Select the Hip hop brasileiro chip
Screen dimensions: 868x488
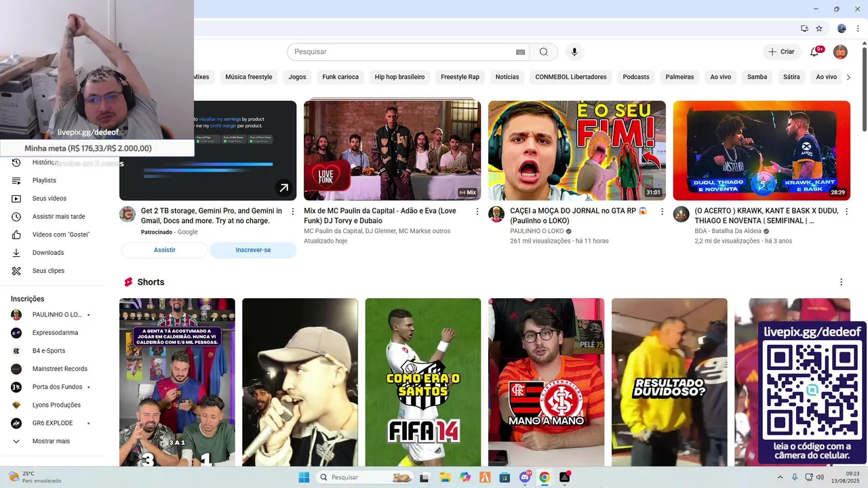pyautogui.click(x=399, y=77)
